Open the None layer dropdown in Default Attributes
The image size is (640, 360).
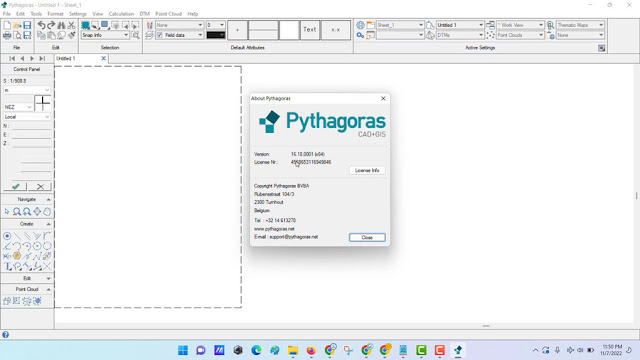tap(179, 25)
